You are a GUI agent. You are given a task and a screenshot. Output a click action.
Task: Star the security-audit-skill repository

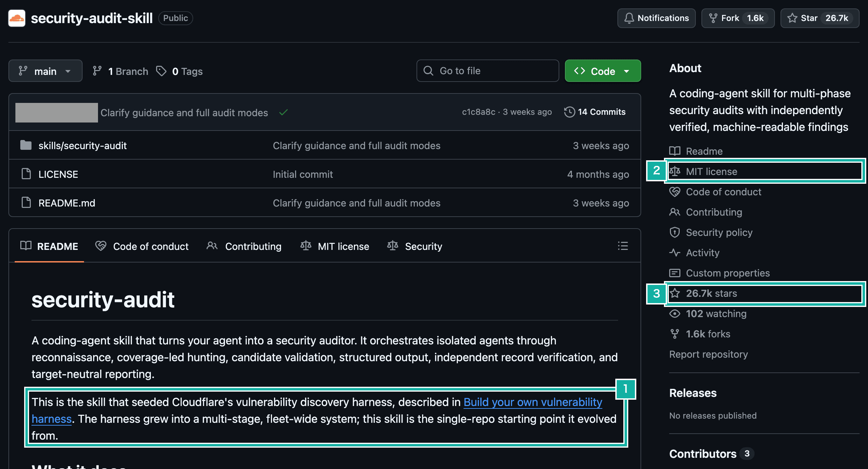[820, 18]
